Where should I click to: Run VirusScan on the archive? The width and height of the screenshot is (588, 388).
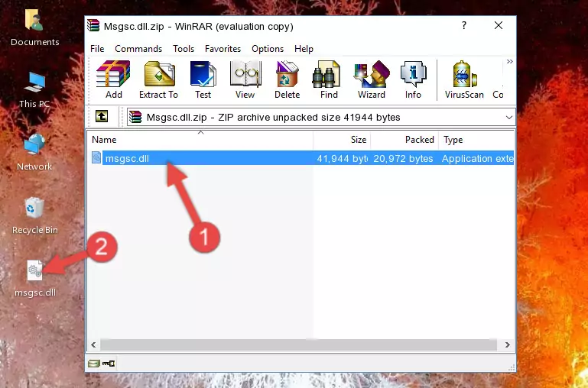point(464,79)
